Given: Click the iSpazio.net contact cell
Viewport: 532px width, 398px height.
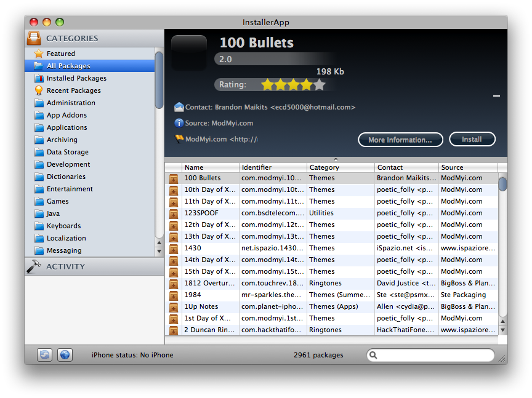Looking at the screenshot, I should tap(406, 248).
